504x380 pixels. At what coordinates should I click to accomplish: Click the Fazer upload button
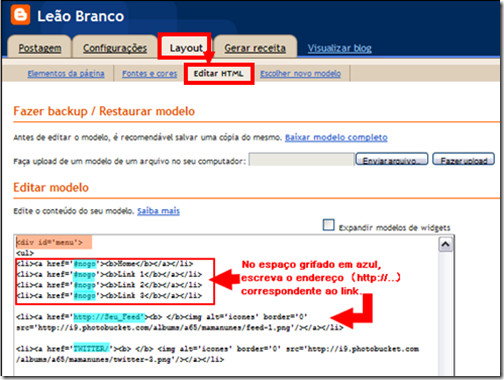(463, 160)
